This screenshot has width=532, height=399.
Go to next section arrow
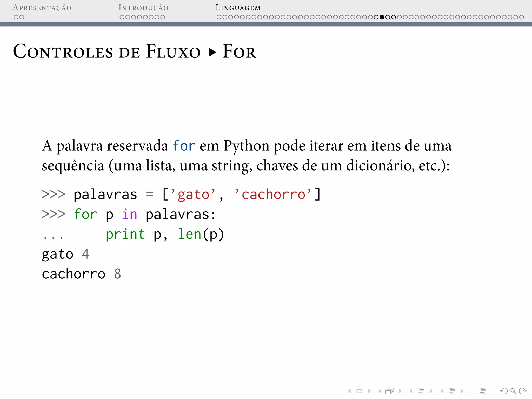click(x=462, y=391)
